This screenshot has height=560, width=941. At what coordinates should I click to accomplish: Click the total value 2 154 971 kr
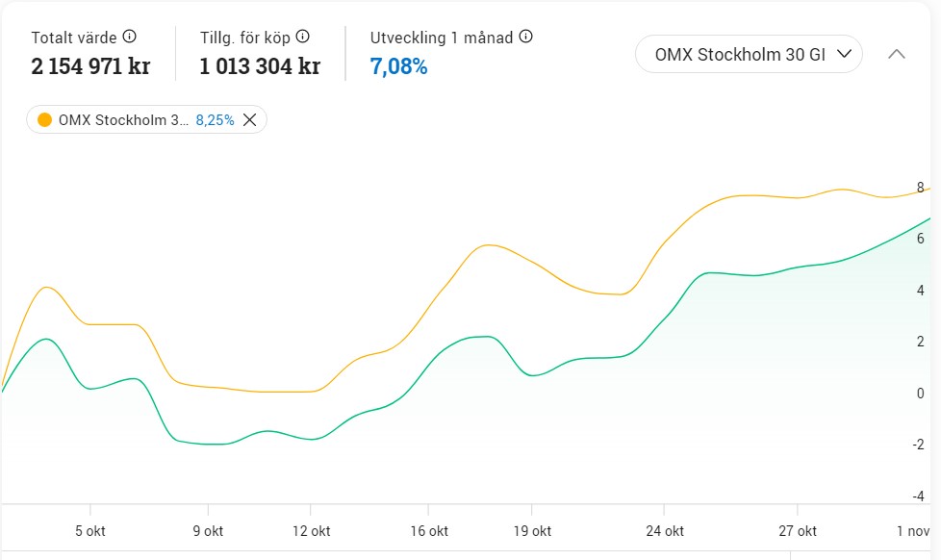tap(90, 66)
